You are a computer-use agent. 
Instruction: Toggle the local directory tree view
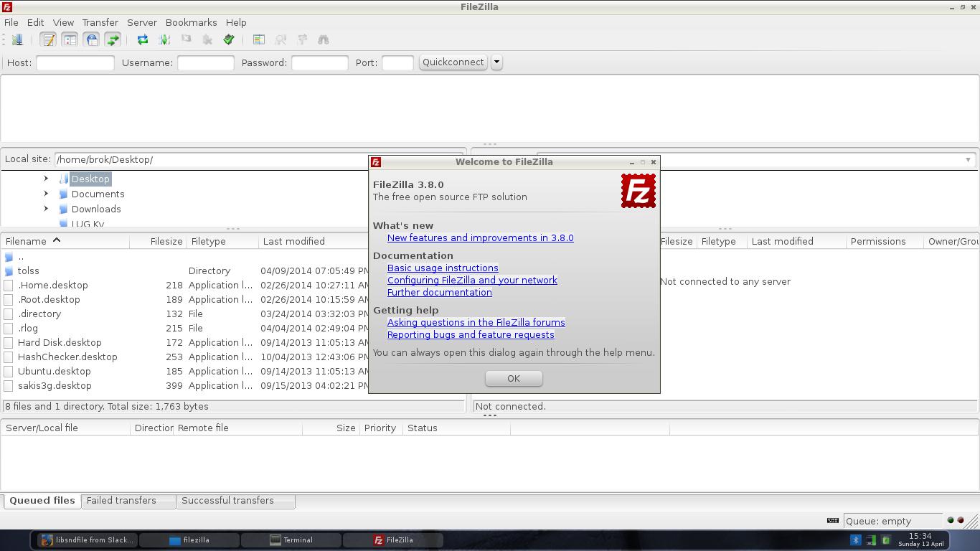pyautogui.click(x=70, y=39)
